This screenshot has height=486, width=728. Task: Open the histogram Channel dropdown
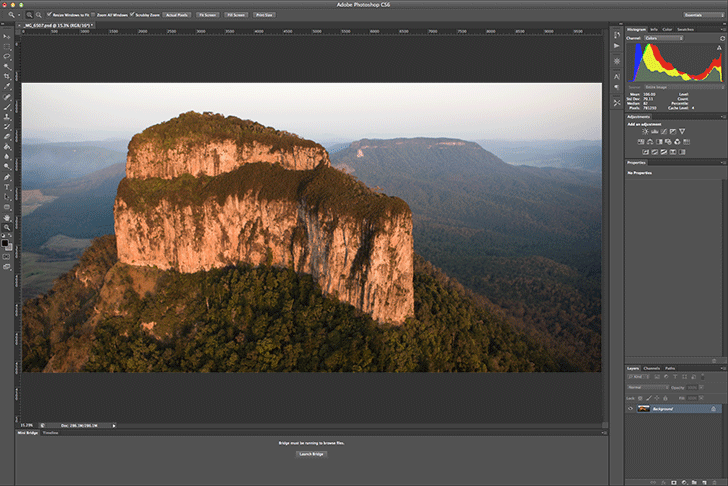665,38
